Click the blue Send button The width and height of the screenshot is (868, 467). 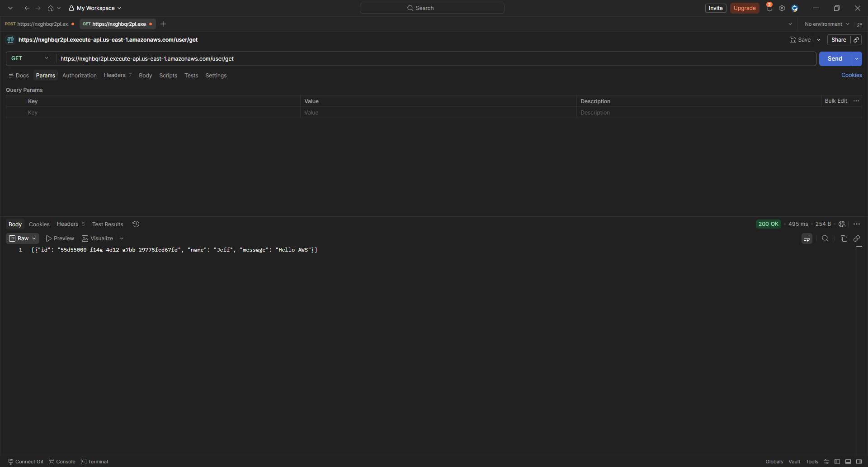tap(835, 59)
